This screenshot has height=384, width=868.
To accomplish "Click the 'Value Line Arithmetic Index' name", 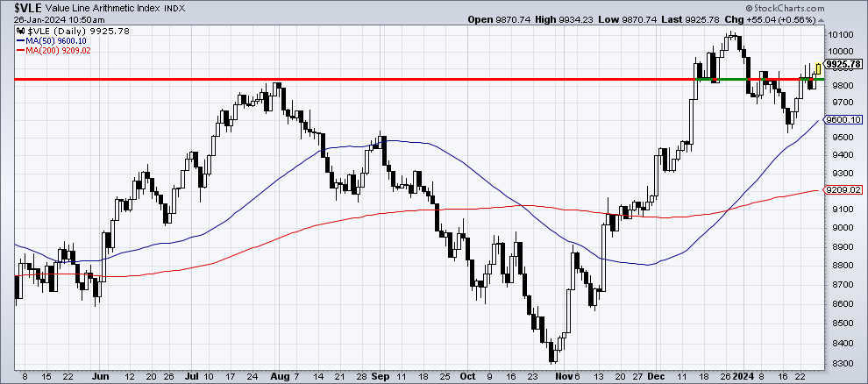I will pos(103,8).
